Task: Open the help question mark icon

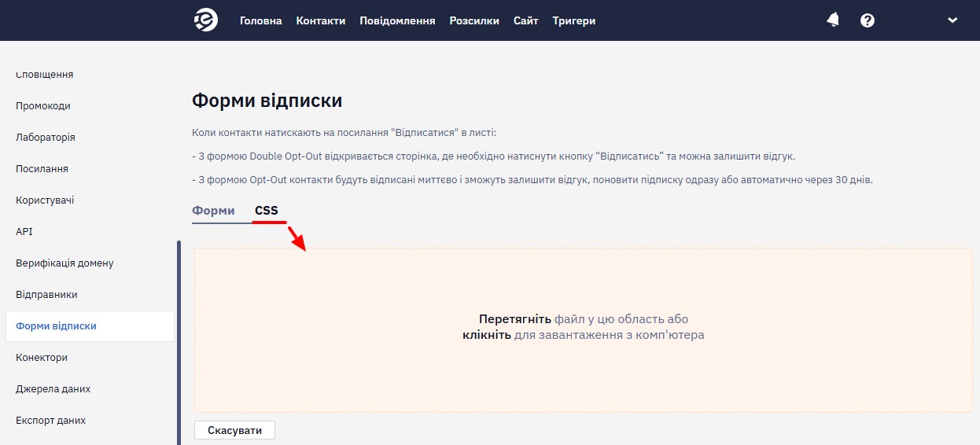Action: click(868, 20)
